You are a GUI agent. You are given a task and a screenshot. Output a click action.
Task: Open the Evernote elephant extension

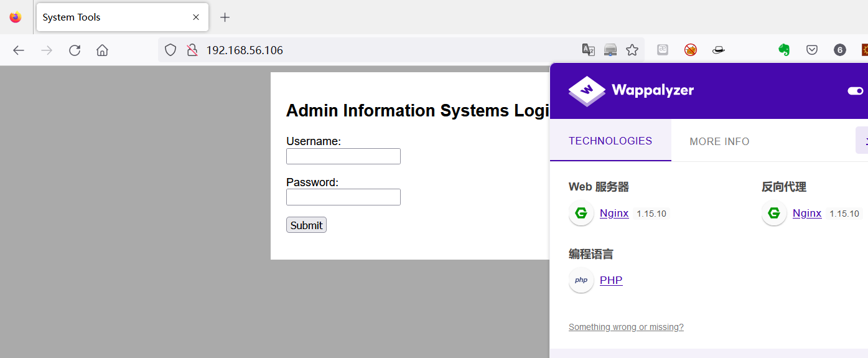pyautogui.click(x=784, y=50)
